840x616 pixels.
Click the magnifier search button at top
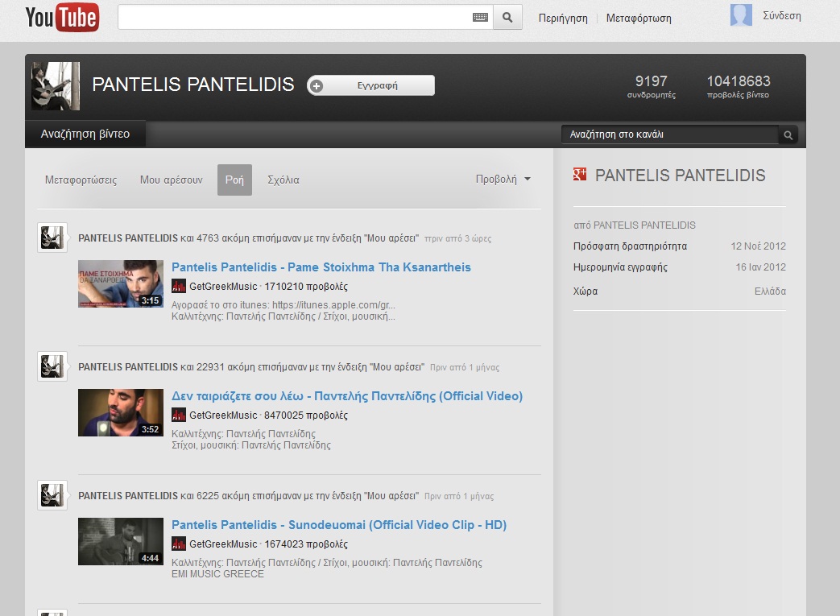click(507, 18)
